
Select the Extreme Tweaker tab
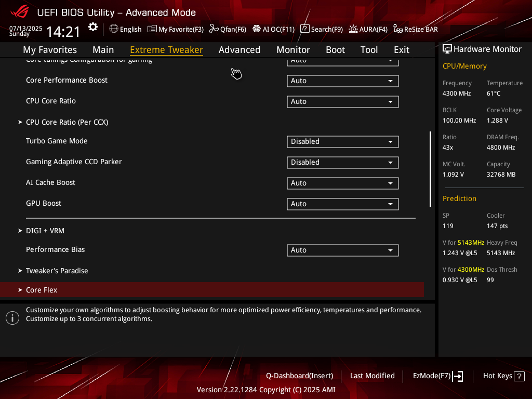167,50
